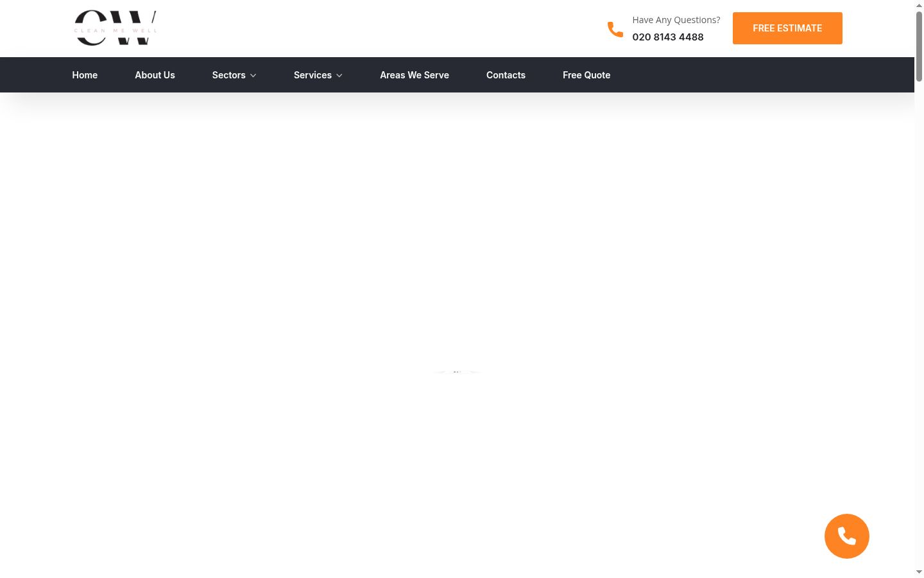Image resolution: width=924 pixels, height=578 pixels.
Task: Call the number 020 8143 4488
Action: [668, 37]
